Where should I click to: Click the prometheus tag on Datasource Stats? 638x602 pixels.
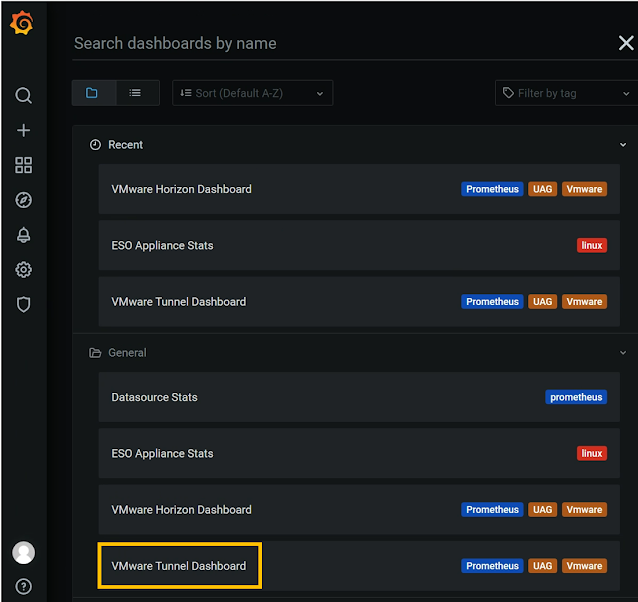576,397
